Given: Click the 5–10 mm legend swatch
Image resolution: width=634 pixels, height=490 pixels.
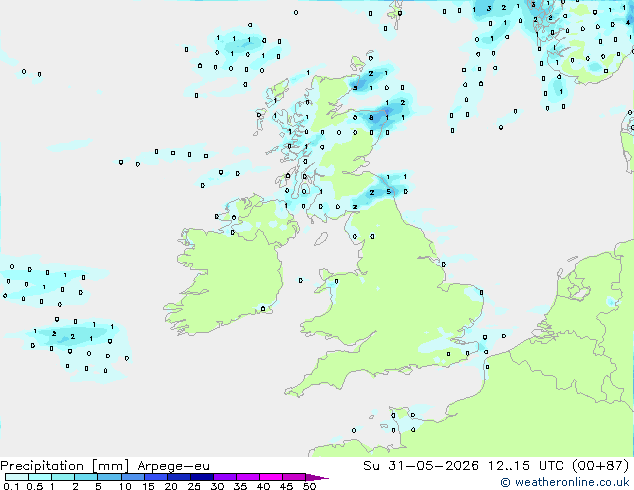Looking at the screenshot, I should [x=110, y=477].
